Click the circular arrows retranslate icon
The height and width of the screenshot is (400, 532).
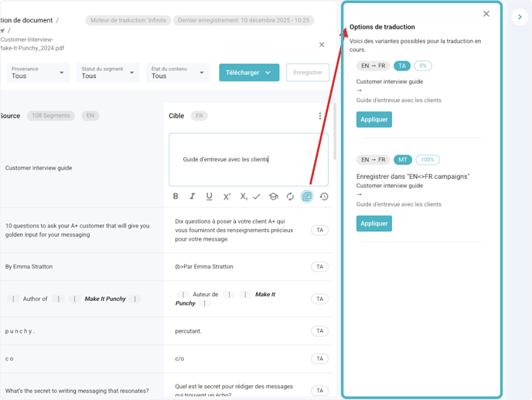(x=290, y=197)
